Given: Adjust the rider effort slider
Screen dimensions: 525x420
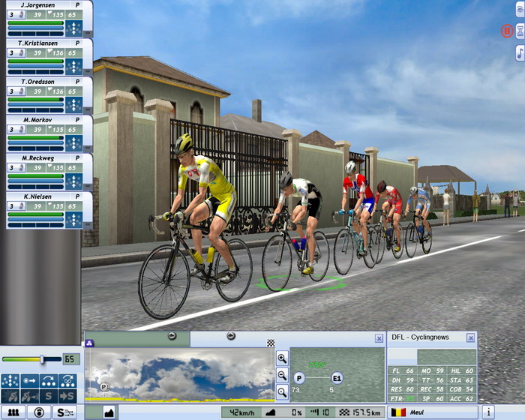Looking at the screenshot, I should pyautogui.click(x=41, y=360).
